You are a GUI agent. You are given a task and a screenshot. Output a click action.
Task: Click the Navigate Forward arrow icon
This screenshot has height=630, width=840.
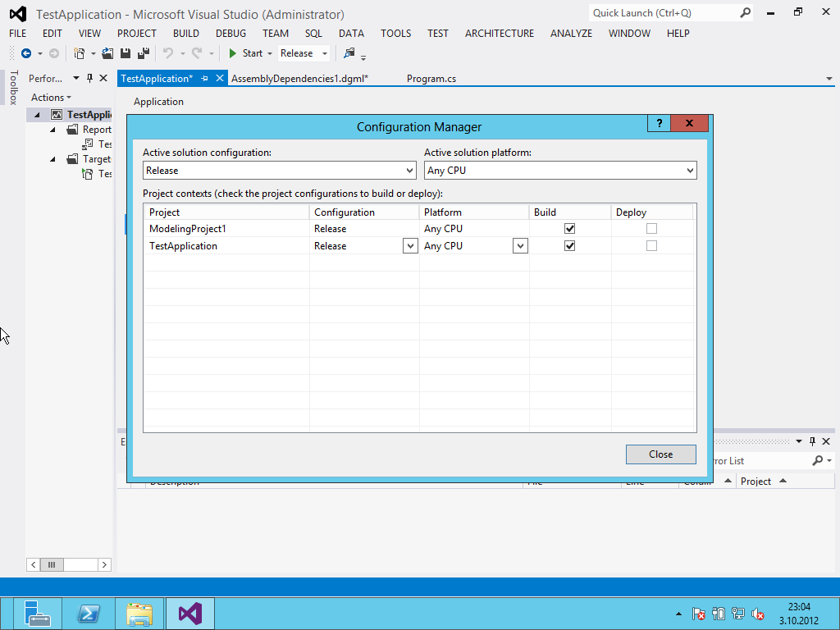[54, 53]
